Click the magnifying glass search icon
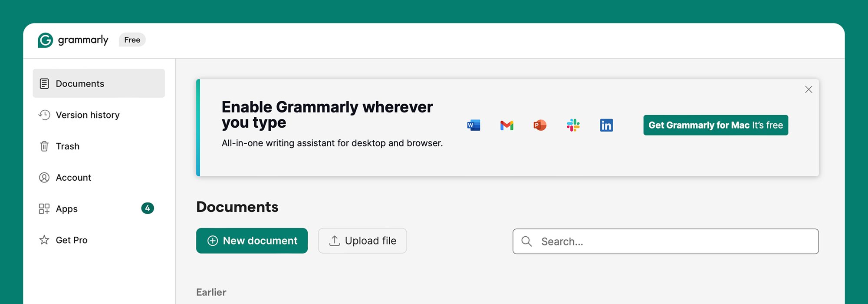Screen dimensions: 868x304 526,241
